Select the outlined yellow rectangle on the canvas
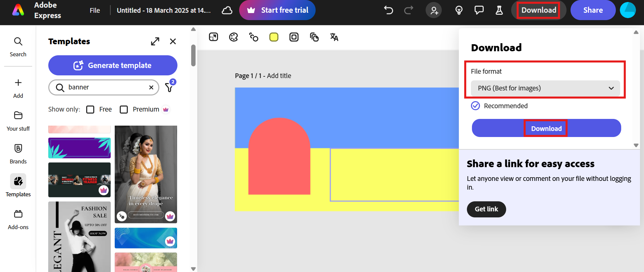The height and width of the screenshot is (272, 644). pos(394,175)
